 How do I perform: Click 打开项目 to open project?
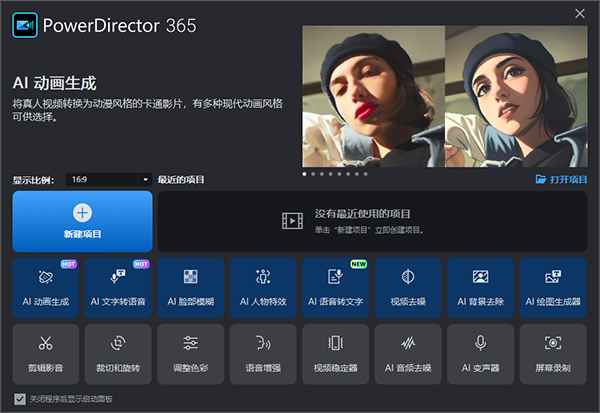tap(561, 179)
